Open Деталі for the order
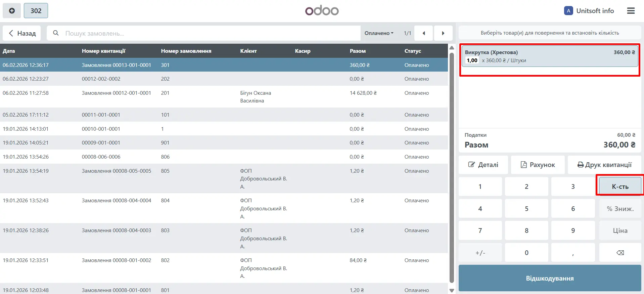 [483, 165]
